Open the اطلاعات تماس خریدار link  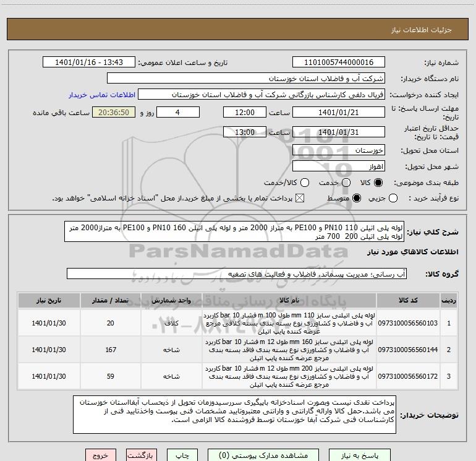[102, 95]
